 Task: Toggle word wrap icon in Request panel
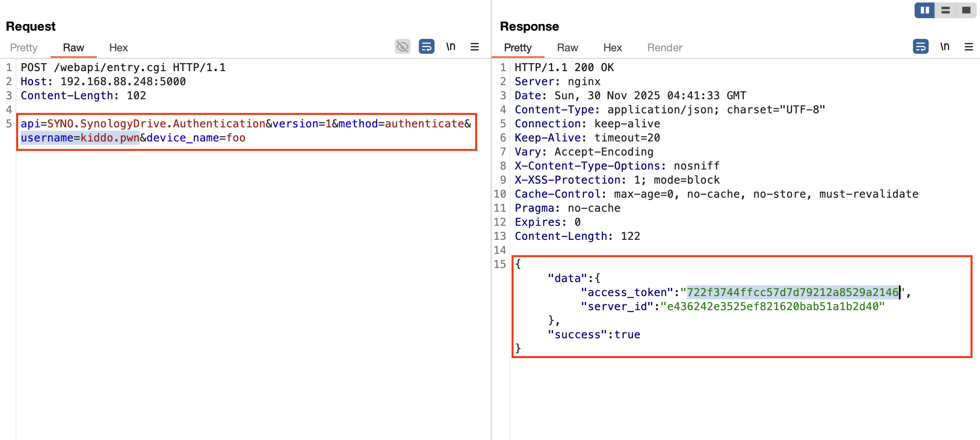click(x=426, y=47)
